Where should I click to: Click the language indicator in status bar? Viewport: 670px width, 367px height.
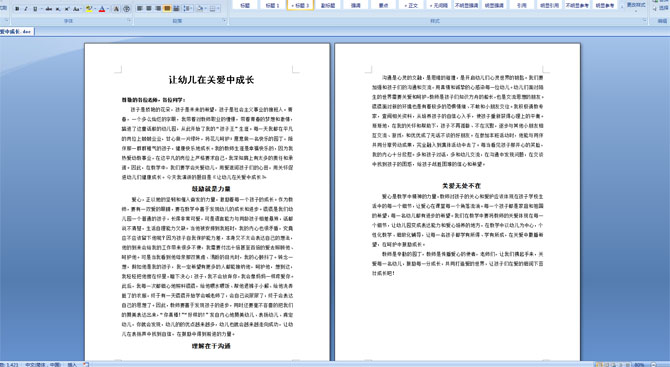click(x=43, y=364)
